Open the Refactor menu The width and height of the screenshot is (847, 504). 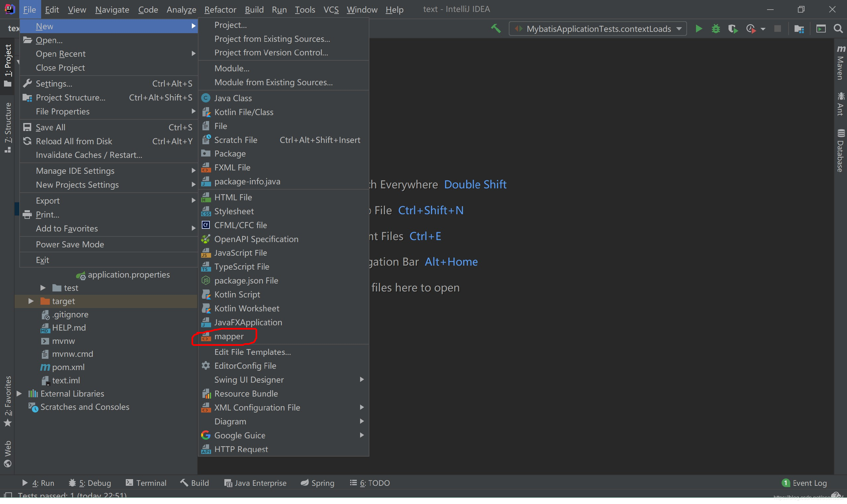point(220,10)
